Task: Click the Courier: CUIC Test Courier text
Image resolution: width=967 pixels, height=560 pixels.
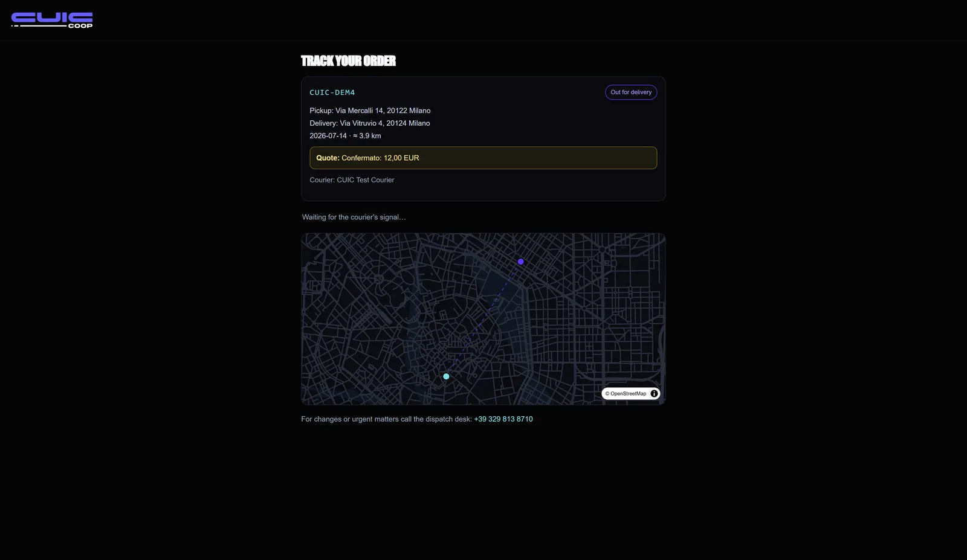Action: [x=352, y=180]
